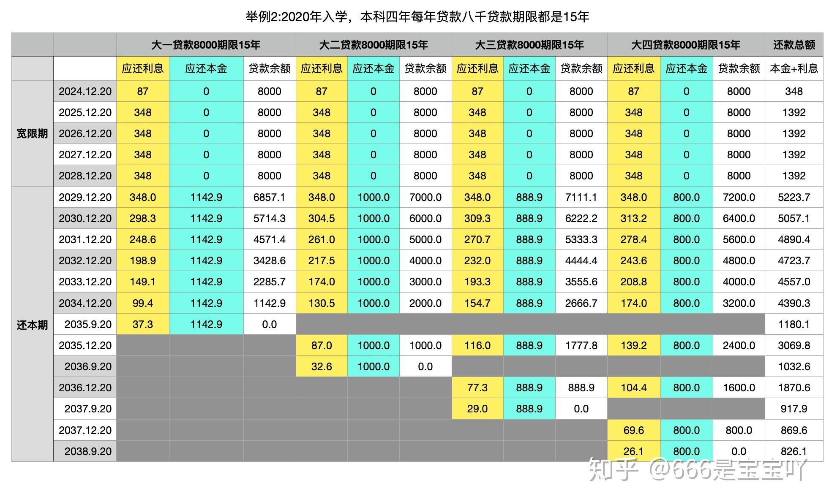
Task: Select date cell 2037.12.20
Action: point(85,430)
